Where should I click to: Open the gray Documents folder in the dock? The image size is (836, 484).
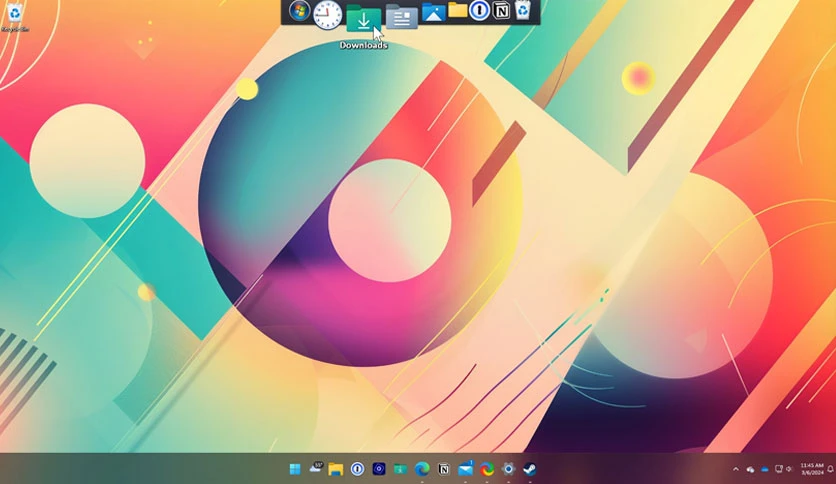(x=401, y=17)
